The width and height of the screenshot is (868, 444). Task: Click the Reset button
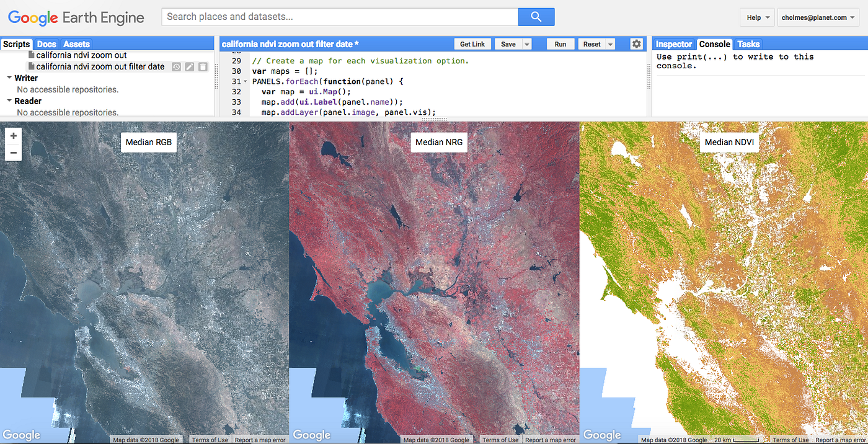coord(592,44)
